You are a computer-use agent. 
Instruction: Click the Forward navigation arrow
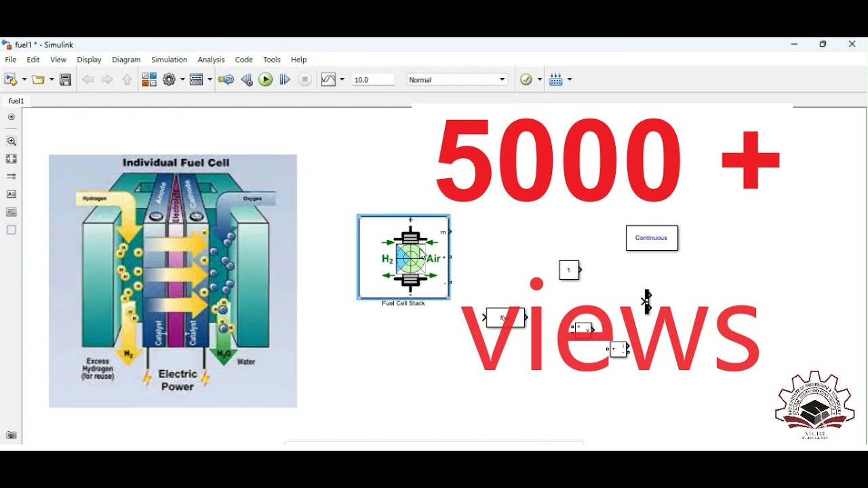[107, 80]
